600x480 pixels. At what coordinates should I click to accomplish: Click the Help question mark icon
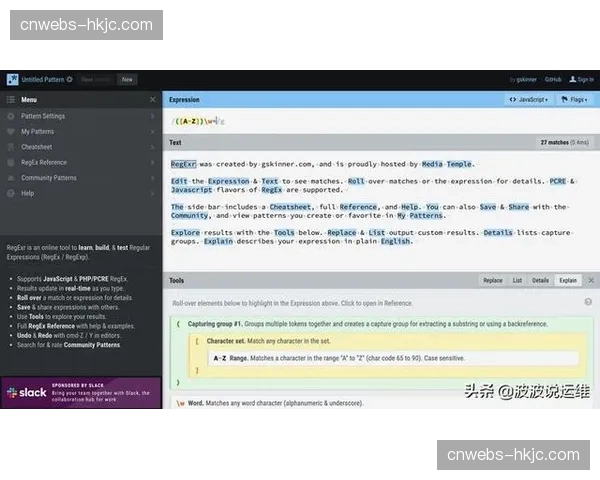11,193
